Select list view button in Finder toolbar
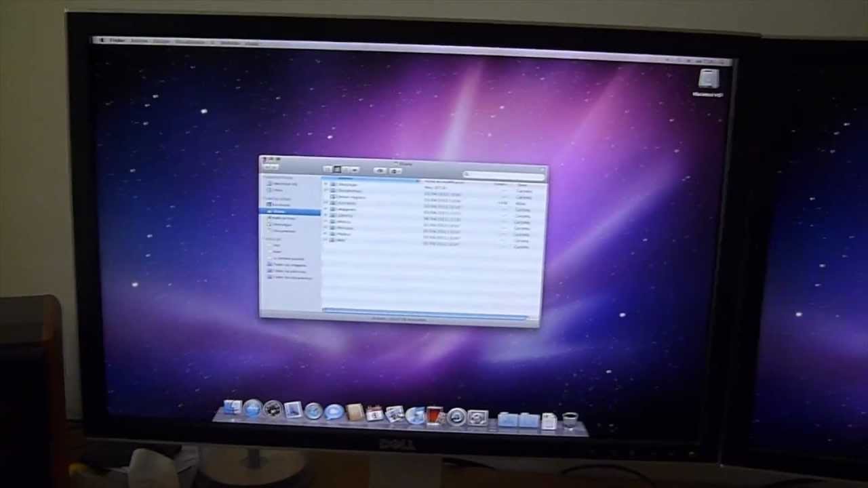868x488 pixels. [336, 169]
